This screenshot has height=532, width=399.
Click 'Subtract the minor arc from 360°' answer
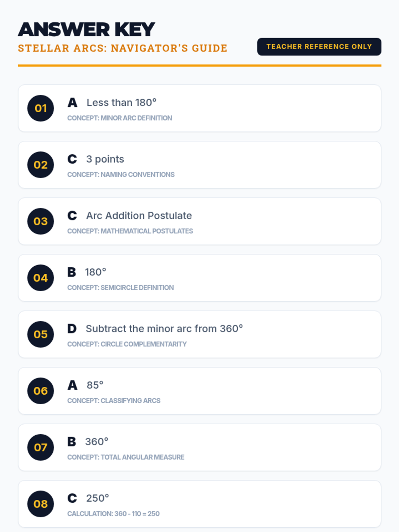[164, 329]
